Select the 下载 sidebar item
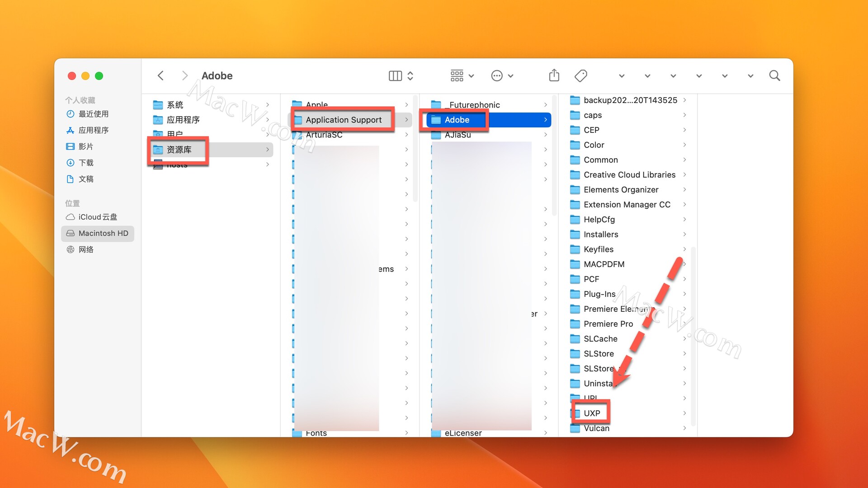 (86, 163)
